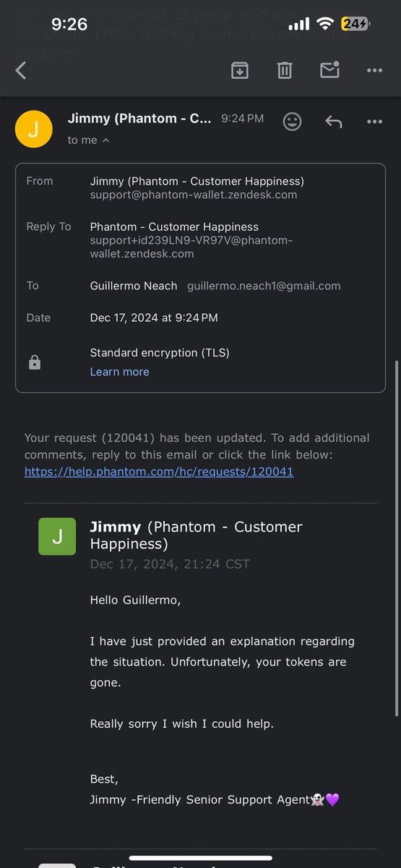Mark email as unread with envelope icon
Screen dimensions: 401x868
click(x=329, y=70)
